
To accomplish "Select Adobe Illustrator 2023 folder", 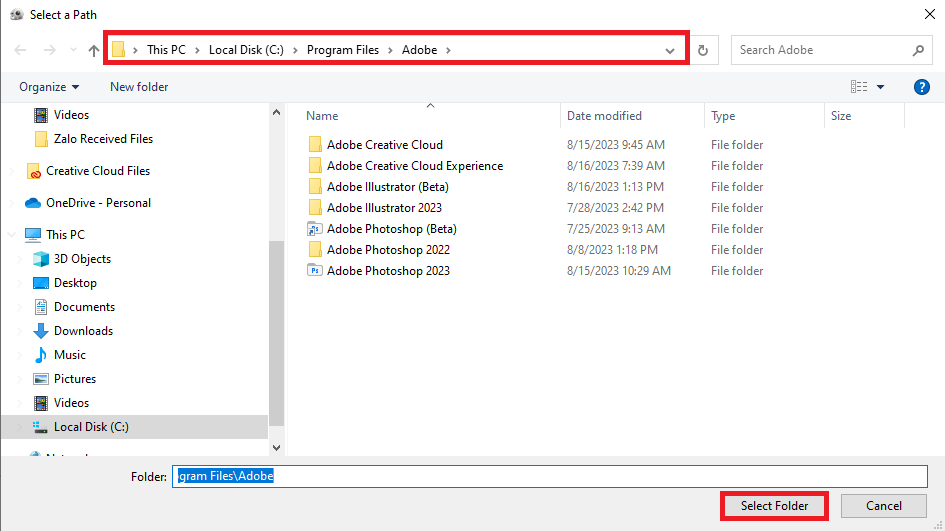I will point(384,208).
